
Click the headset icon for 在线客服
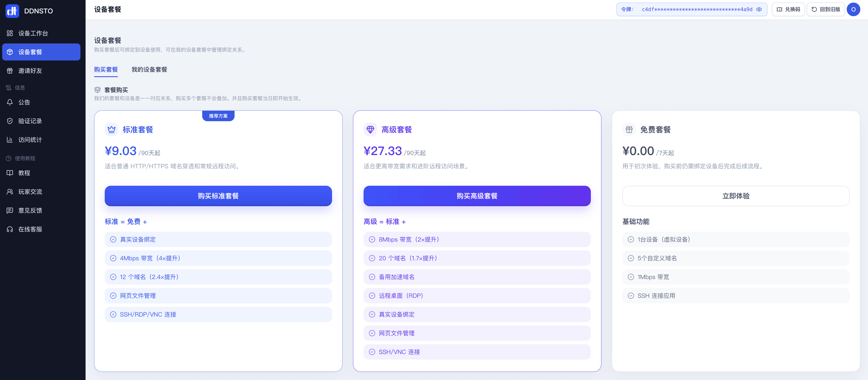(10, 229)
